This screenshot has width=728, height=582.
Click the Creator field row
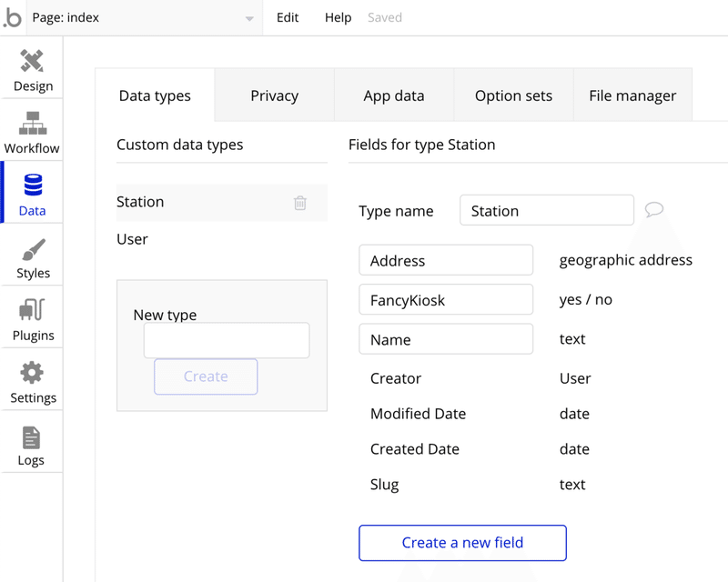pos(480,378)
